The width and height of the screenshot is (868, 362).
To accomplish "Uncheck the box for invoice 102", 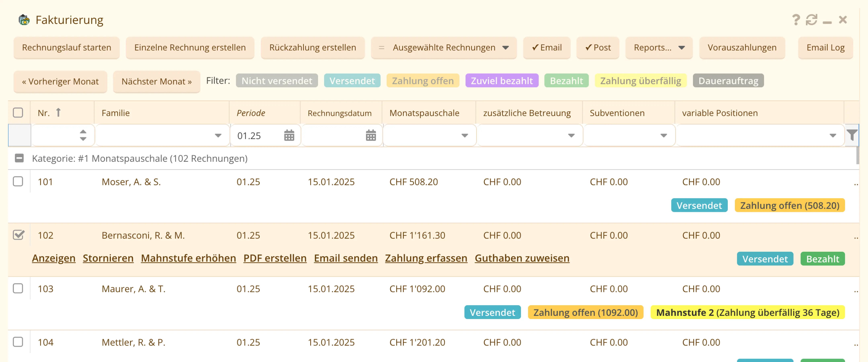I will (x=18, y=235).
